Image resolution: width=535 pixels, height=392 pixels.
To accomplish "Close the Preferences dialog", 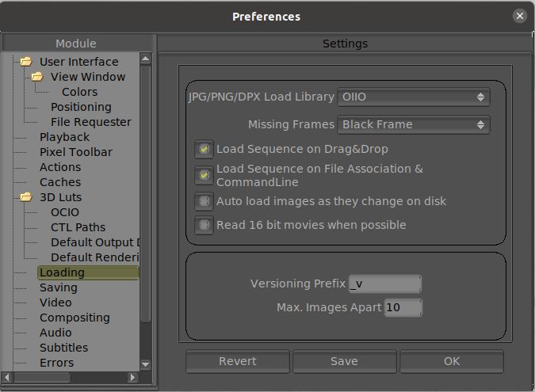I will coord(520,16).
